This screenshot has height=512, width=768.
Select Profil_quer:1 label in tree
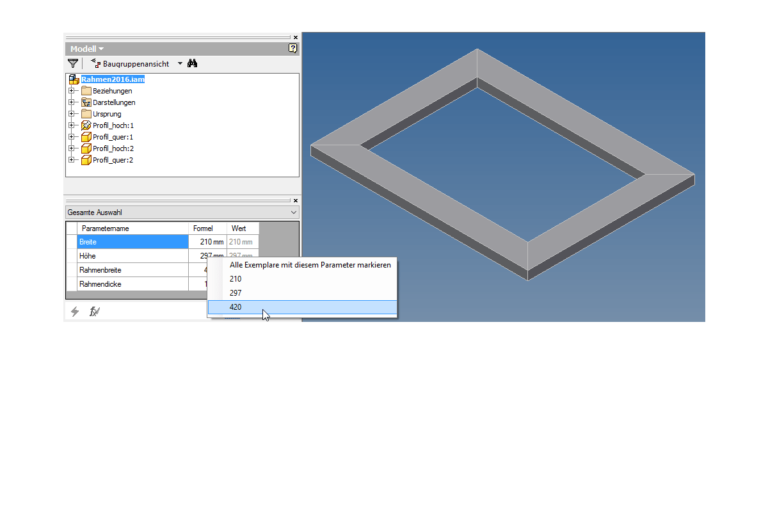113,137
